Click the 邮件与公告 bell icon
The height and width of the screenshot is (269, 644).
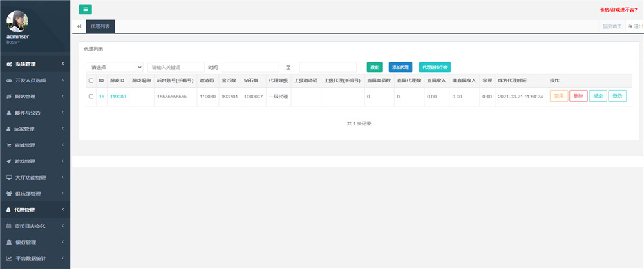9,113
